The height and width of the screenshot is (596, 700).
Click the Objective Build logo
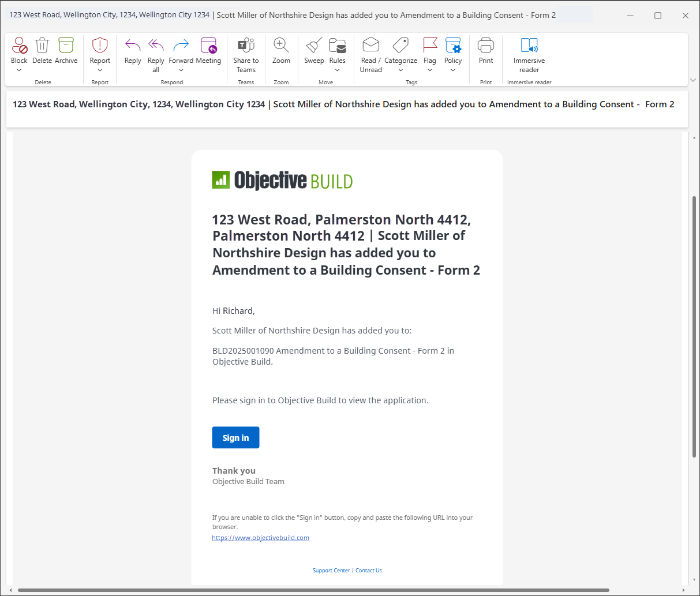282,181
